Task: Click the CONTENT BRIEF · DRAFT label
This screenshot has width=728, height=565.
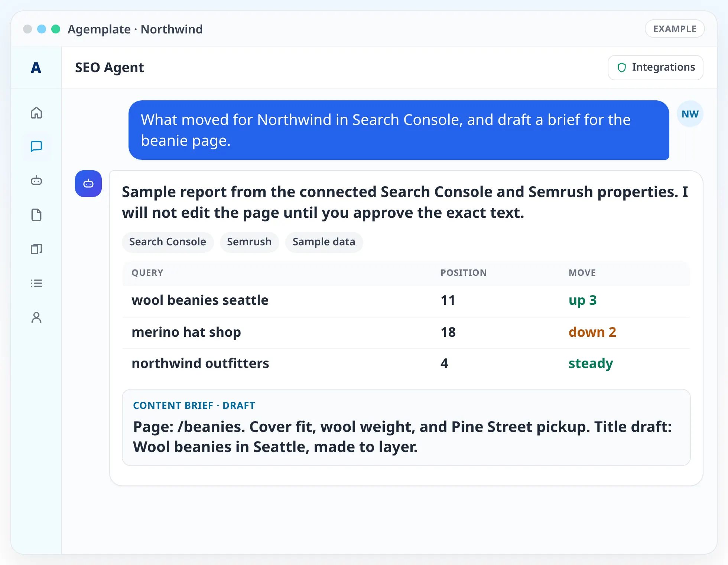Action: point(194,405)
